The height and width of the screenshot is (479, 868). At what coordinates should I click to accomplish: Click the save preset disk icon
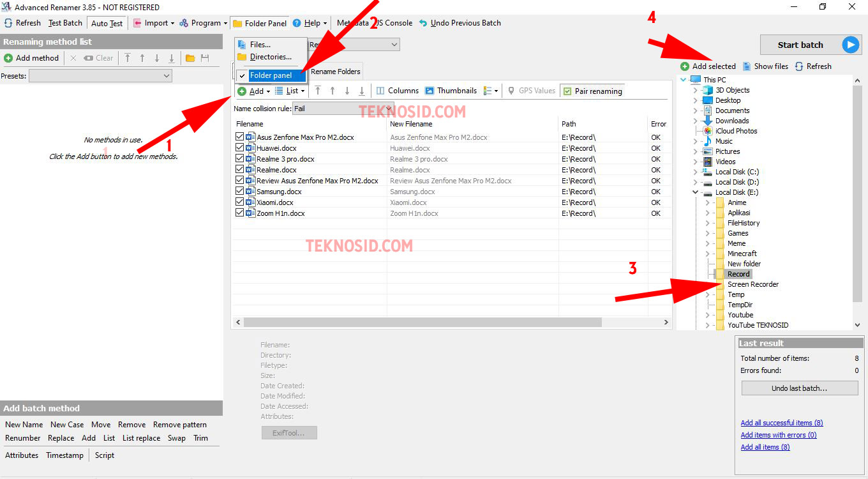[x=205, y=58]
